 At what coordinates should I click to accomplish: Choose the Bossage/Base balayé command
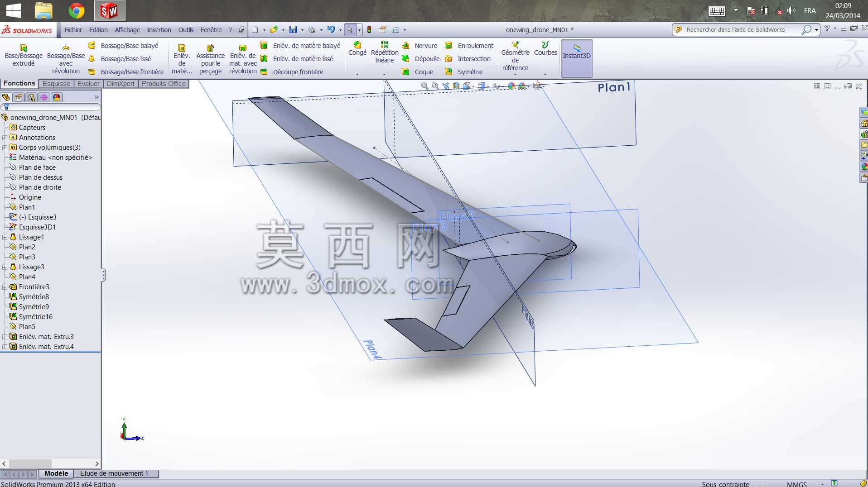pyautogui.click(x=123, y=46)
